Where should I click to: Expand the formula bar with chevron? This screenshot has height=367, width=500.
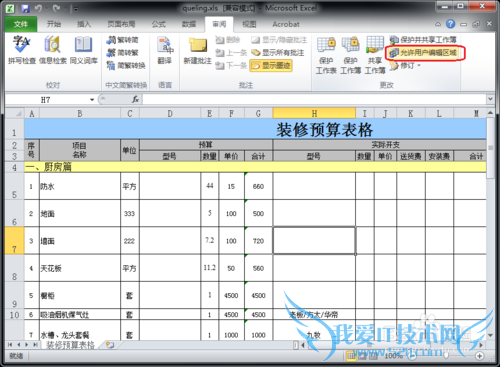[490, 99]
